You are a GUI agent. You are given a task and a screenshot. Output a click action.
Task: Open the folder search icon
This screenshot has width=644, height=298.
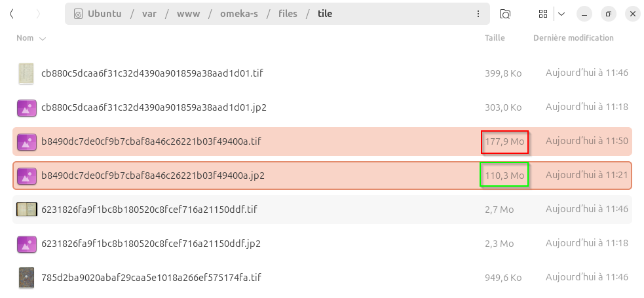(505, 14)
